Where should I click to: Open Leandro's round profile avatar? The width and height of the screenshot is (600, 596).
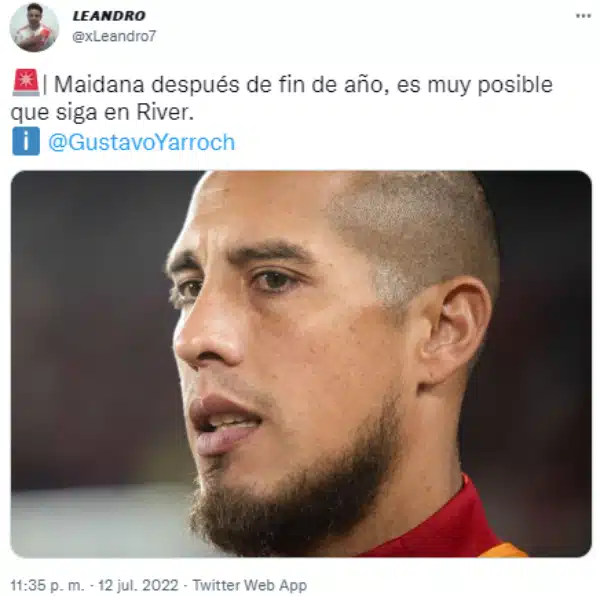click(x=34, y=27)
